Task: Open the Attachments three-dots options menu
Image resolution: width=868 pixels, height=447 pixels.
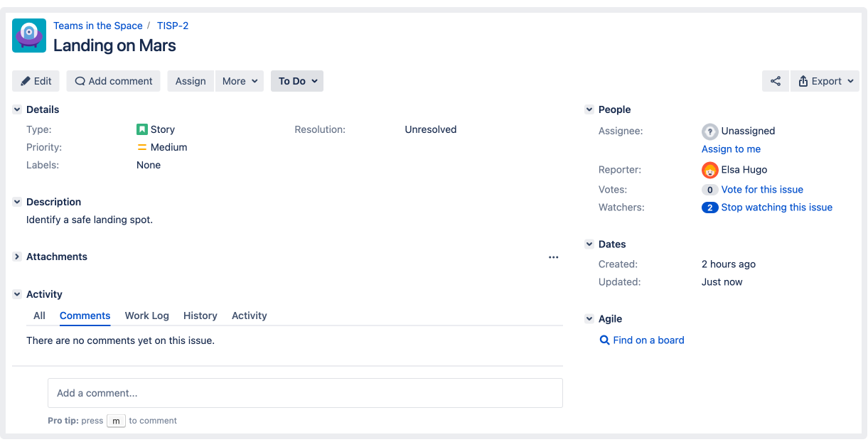Action: point(553,257)
